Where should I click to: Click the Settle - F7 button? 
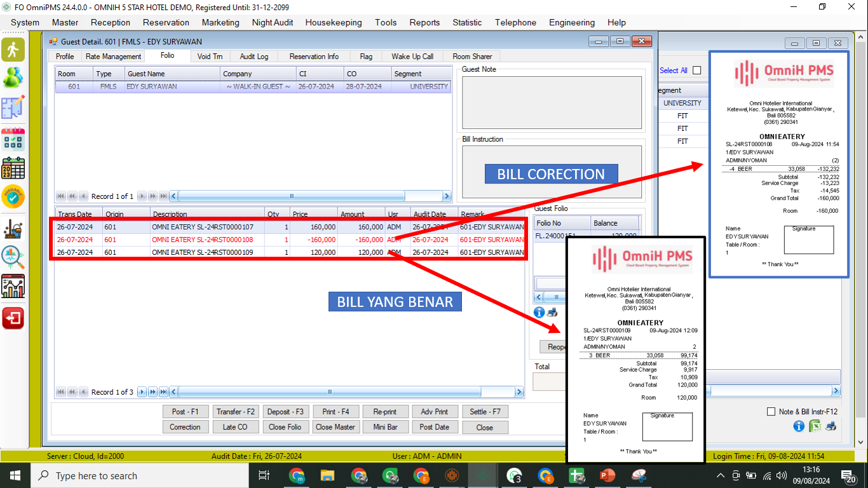pos(485,412)
